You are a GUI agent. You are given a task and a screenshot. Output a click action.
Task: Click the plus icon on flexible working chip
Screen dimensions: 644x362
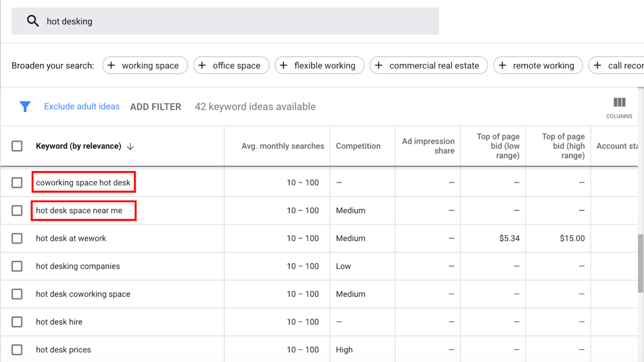click(x=283, y=65)
